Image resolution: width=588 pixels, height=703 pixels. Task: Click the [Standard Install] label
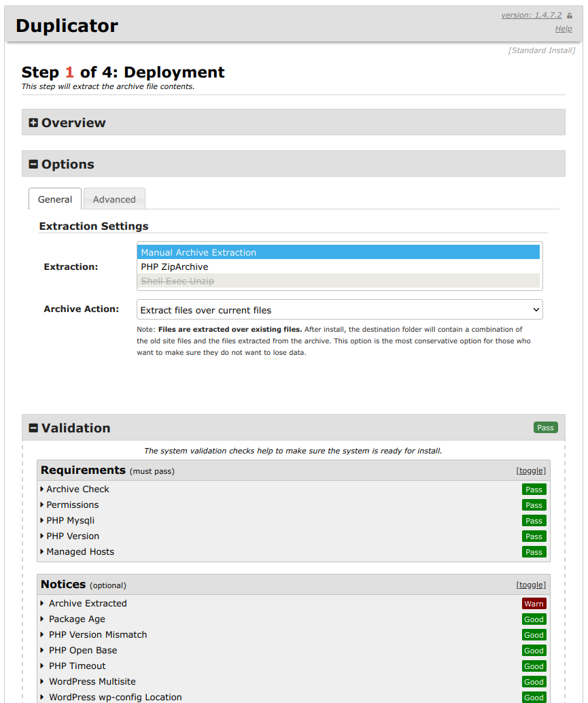(541, 51)
